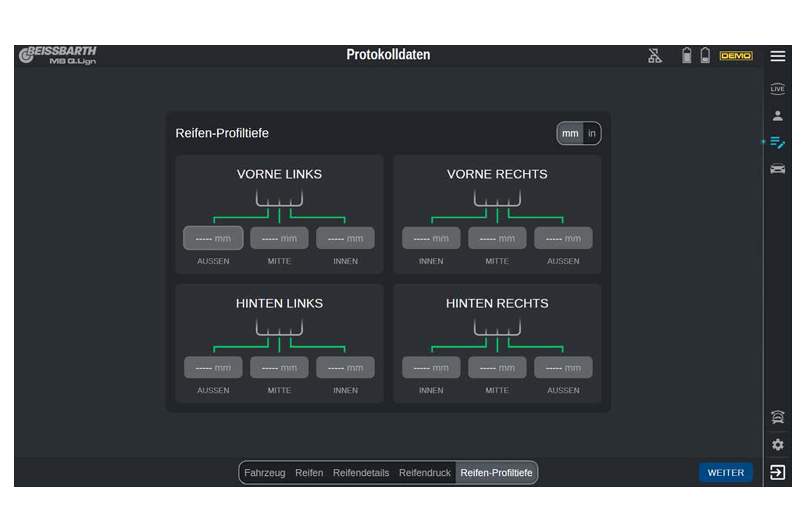Switch units to inches (in)
Viewport: 806px width, 532px height.
point(592,133)
